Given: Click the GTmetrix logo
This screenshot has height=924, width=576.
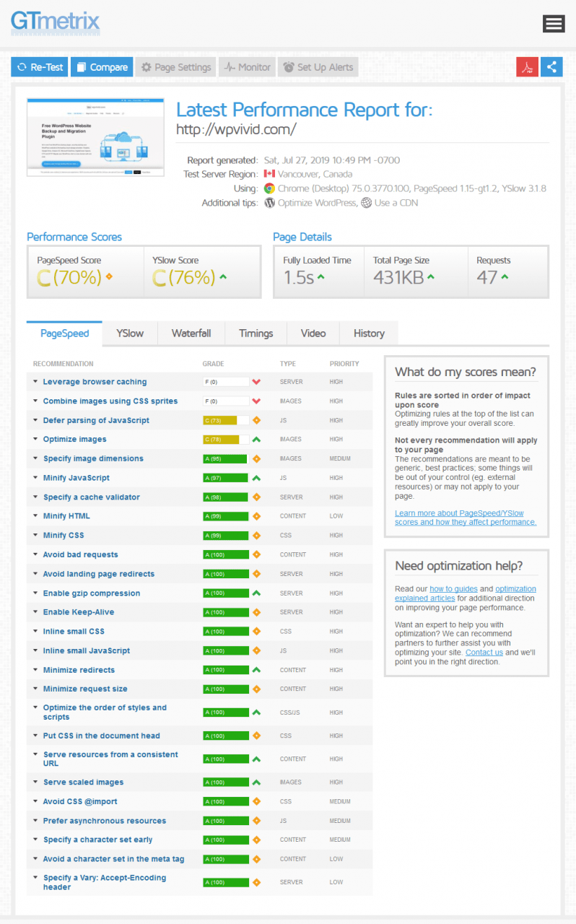Looking at the screenshot, I should 55,22.
